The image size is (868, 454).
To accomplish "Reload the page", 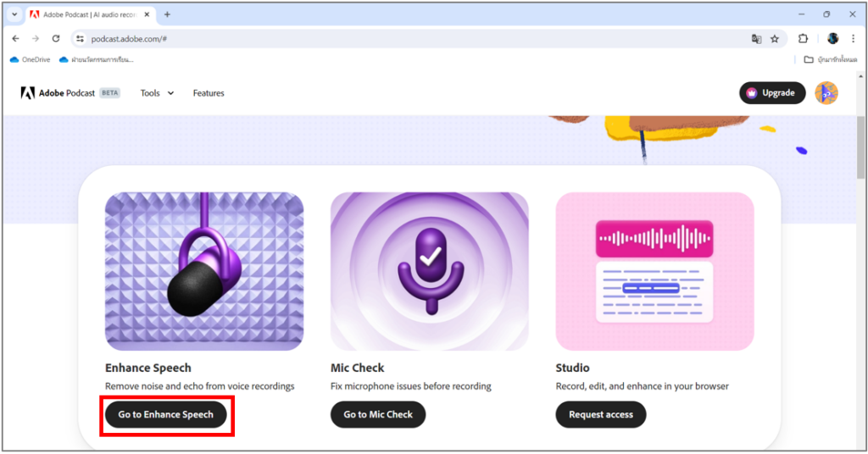I will coord(56,39).
